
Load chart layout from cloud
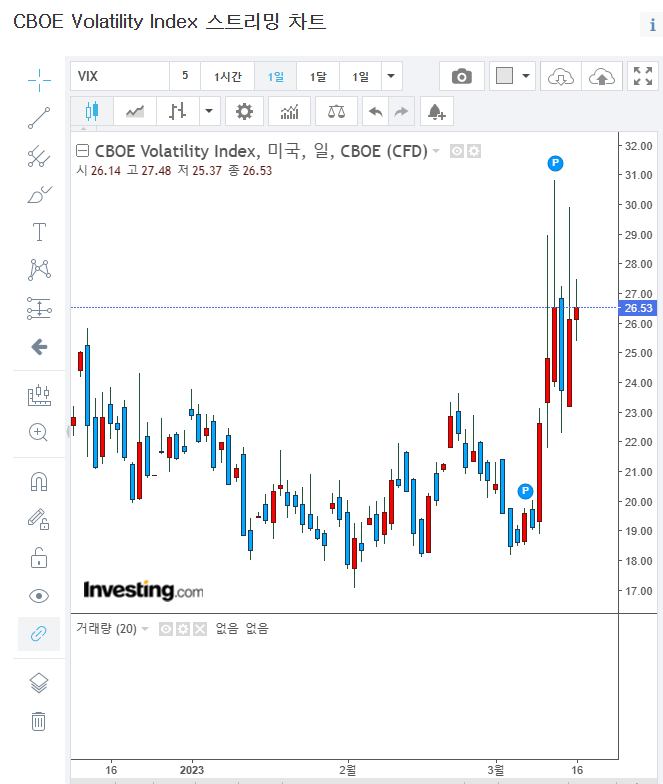[x=560, y=76]
